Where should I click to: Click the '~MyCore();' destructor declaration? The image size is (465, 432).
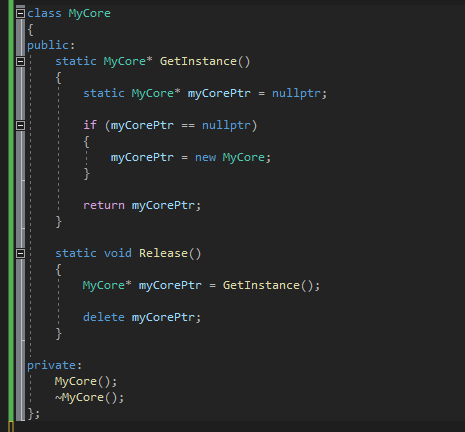(89, 397)
